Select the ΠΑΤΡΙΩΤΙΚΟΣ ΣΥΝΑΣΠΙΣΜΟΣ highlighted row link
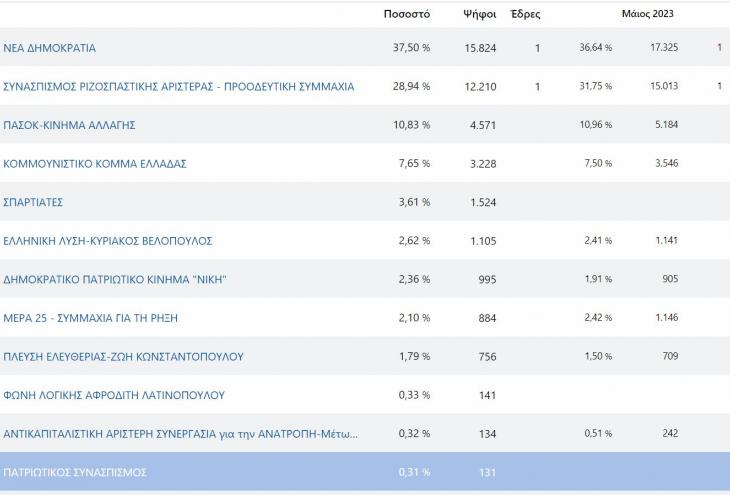730x495 pixels. 75,473
